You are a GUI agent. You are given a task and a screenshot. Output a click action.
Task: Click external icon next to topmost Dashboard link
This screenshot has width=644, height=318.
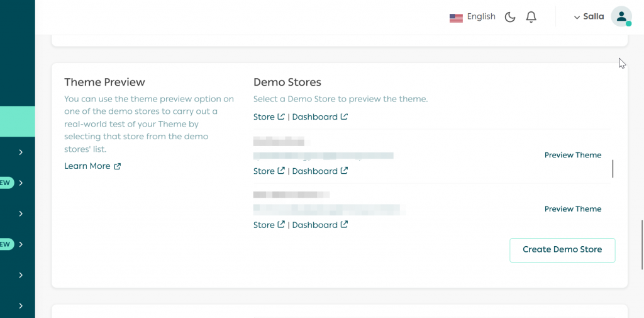point(344,116)
